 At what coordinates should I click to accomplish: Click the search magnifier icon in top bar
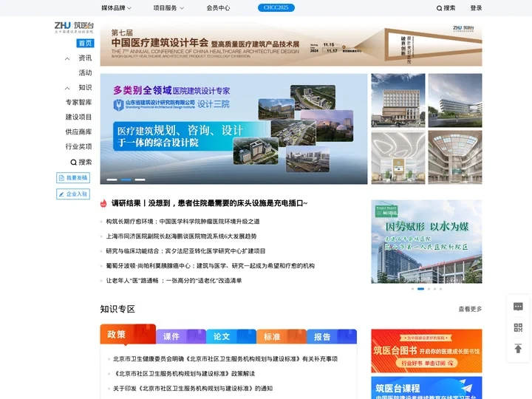(x=439, y=8)
